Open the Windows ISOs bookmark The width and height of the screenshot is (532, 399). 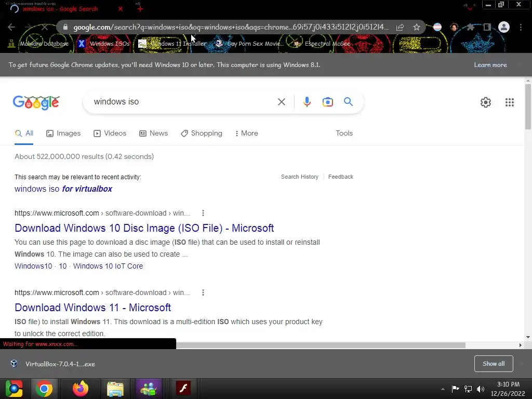point(104,44)
